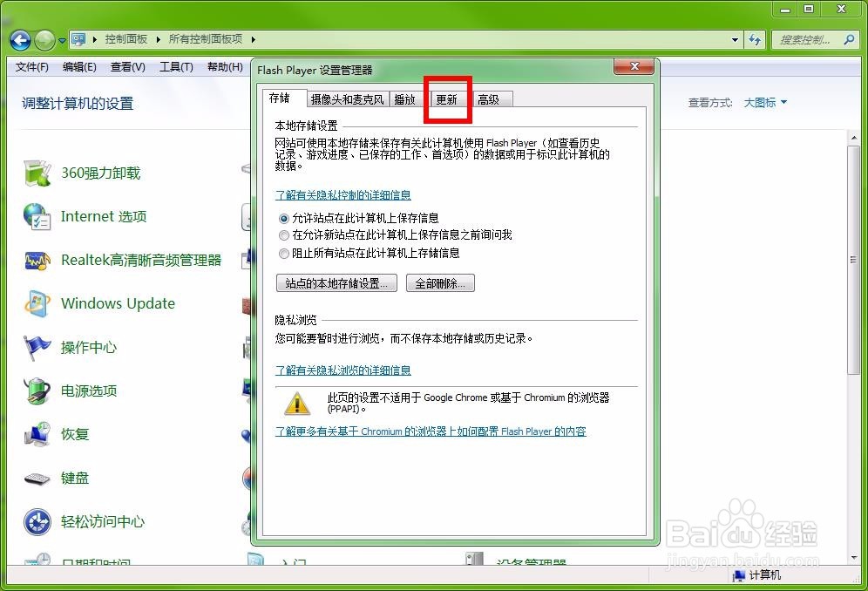Close the Flash Player 设置管理器 dialog
The image size is (868, 591).
[x=634, y=66]
